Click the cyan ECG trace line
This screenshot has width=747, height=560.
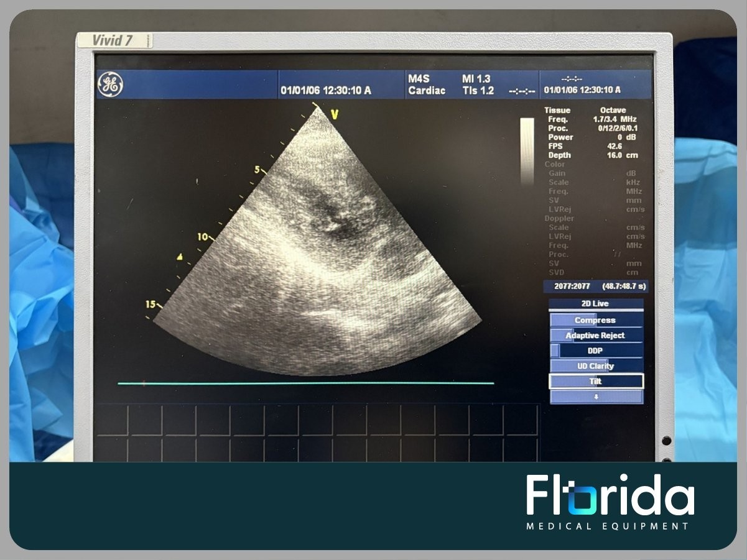(x=305, y=383)
